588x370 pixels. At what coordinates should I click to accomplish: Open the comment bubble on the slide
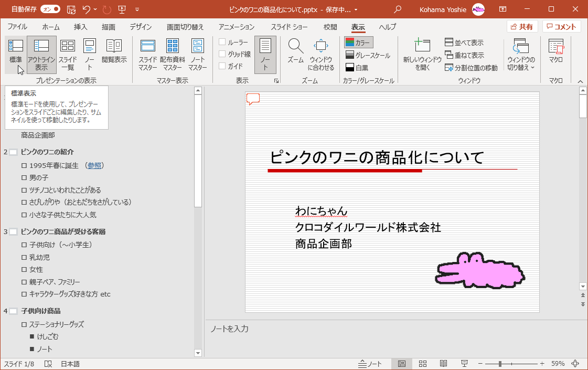[253, 99]
